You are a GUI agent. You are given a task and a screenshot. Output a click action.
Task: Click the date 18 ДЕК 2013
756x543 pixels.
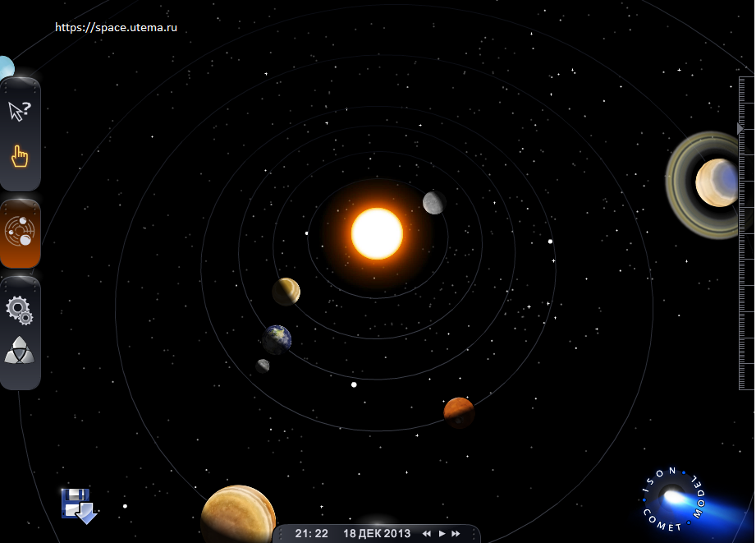click(x=376, y=534)
